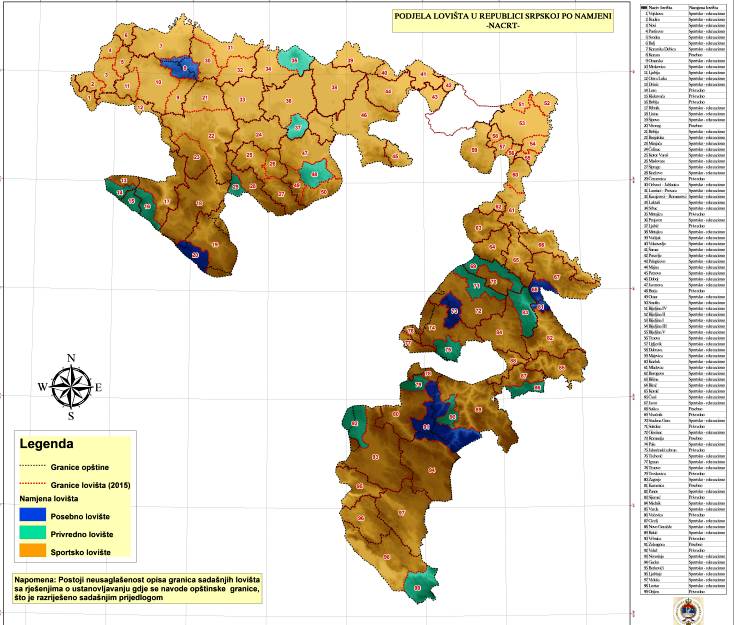Screen dimensions: 750x625
Task: Select the blue hunting area numbered 81
Action: pos(432,426)
